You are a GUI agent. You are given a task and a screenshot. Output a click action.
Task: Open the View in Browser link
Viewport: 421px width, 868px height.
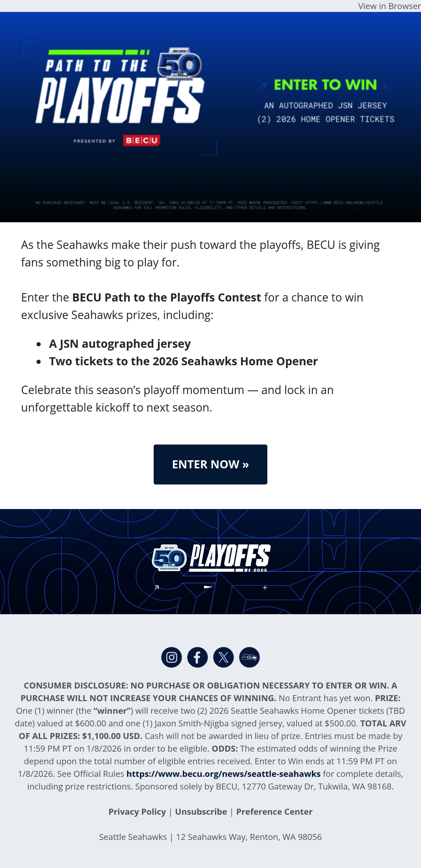tap(389, 6)
